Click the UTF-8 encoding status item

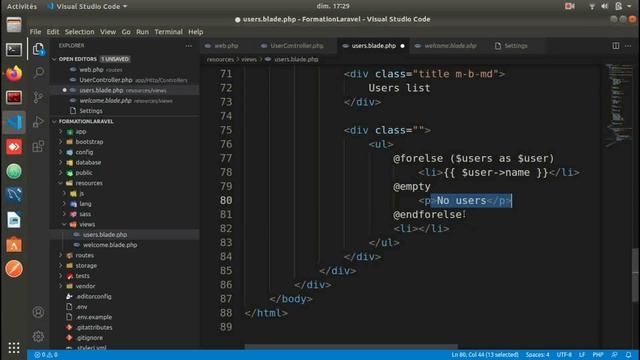click(x=564, y=355)
